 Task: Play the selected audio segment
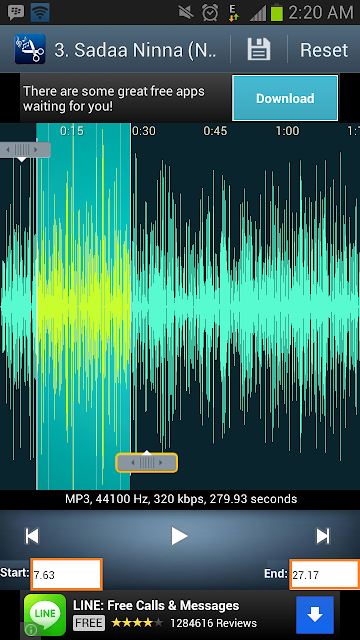(x=179, y=536)
